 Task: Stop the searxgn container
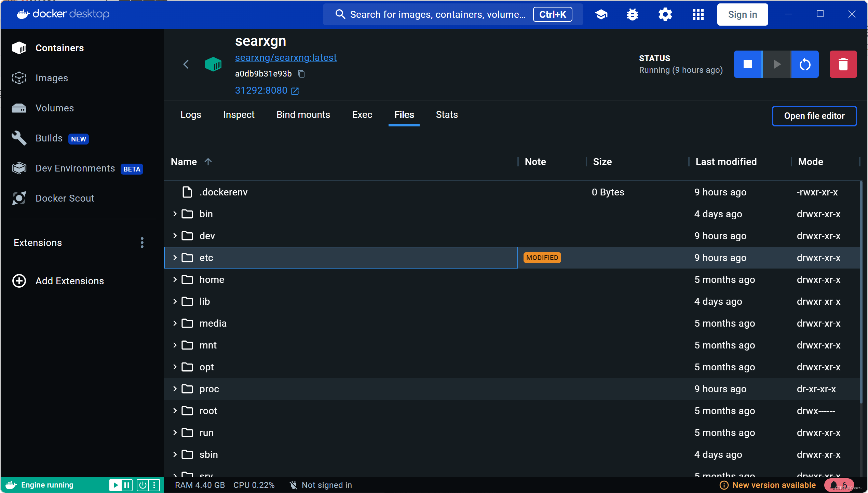[748, 64]
